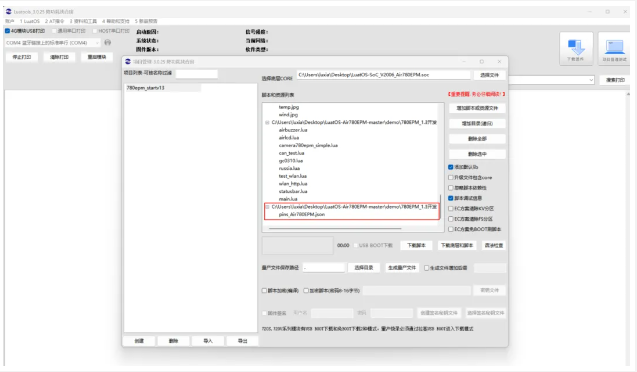Open the 2 AT command menu
The height and width of the screenshot is (372, 637).
(x=54, y=21)
